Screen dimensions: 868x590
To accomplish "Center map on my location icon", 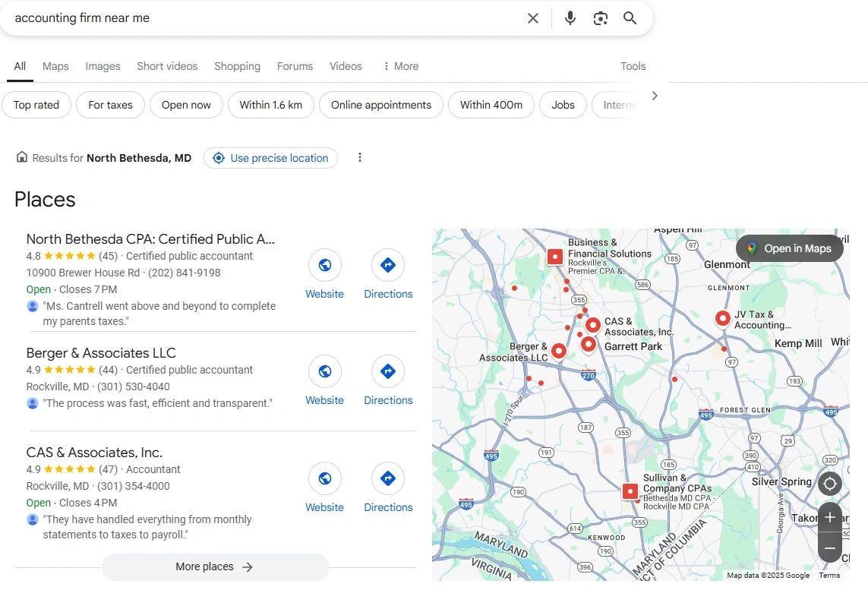I will coord(830,484).
